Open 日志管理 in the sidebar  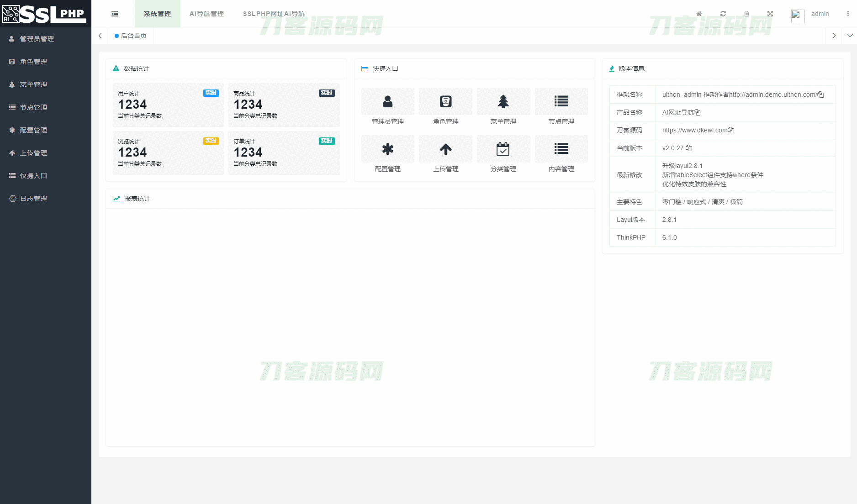tap(33, 199)
